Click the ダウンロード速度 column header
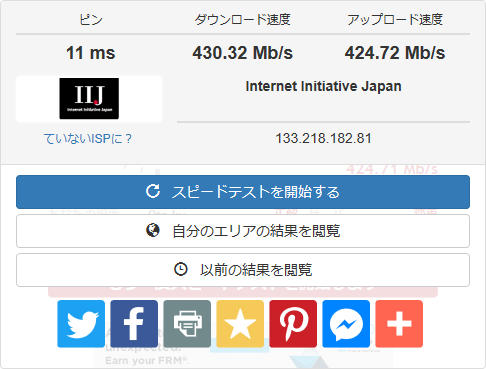This screenshot has height=369, width=486. (x=243, y=19)
